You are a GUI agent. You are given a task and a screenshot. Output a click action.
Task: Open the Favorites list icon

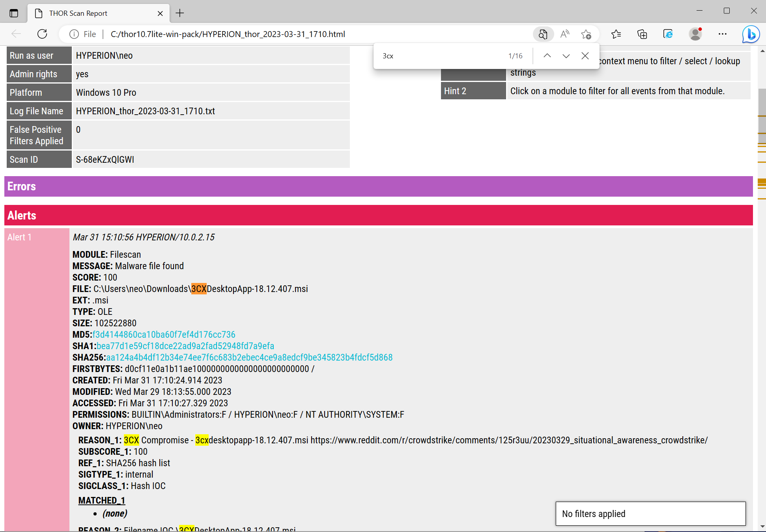(616, 34)
